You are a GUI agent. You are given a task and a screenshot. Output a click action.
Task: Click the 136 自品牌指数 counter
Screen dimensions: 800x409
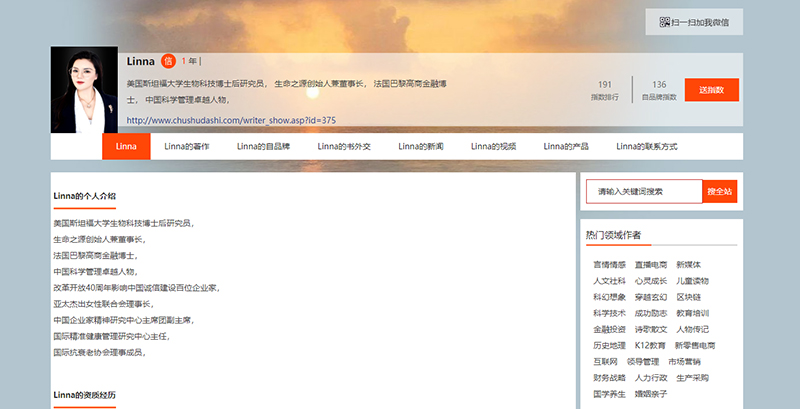click(x=659, y=90)
